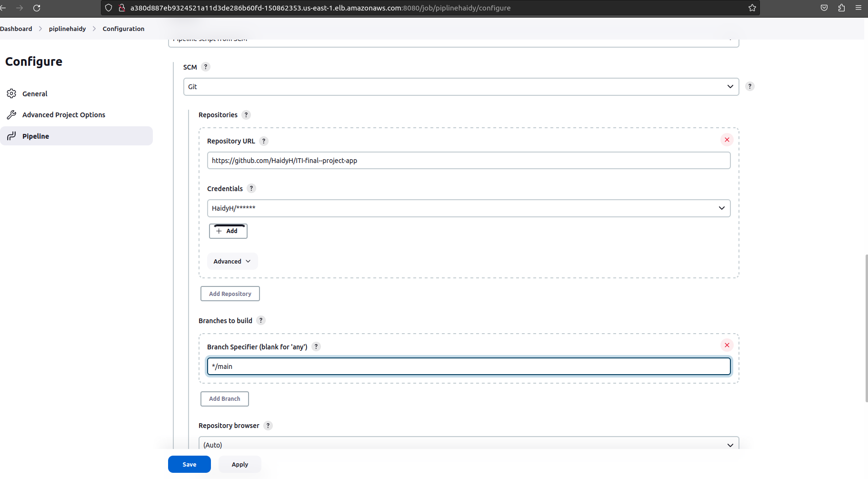Click the Save button

pyautogui.click(x=190, y=464)
